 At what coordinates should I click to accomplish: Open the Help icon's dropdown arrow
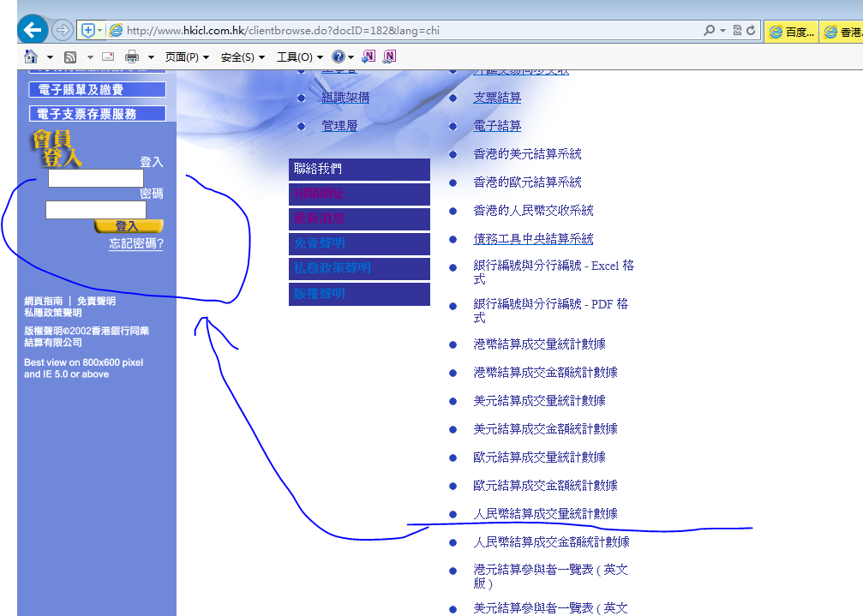tap(351, 57)
